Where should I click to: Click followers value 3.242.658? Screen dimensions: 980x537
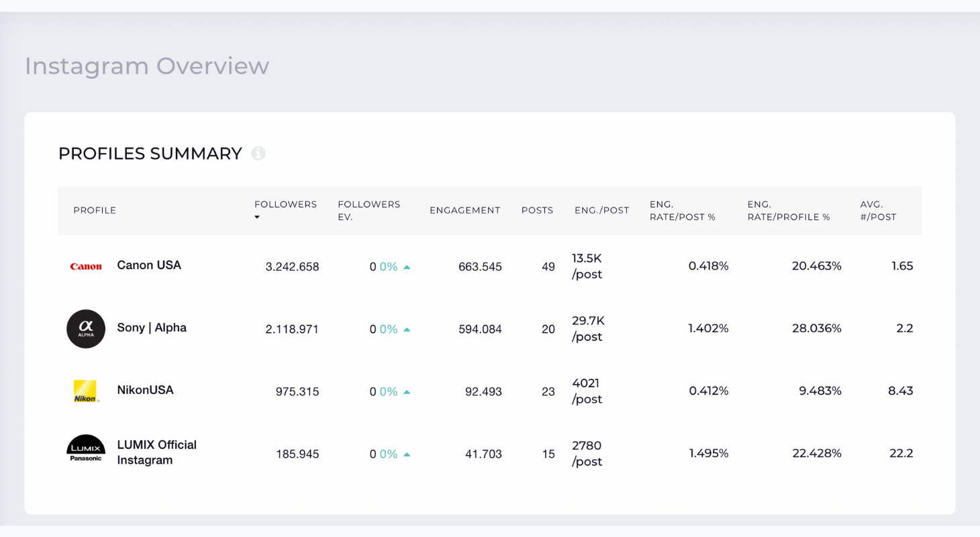pos(292,267)
